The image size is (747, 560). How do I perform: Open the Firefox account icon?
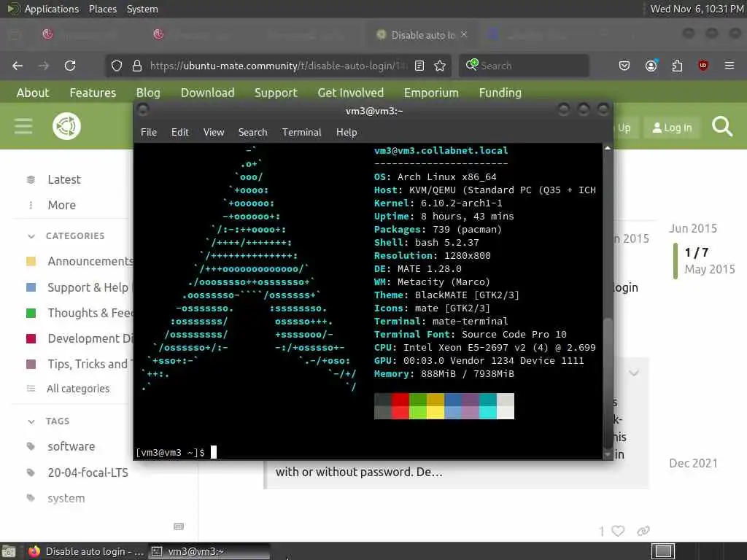(651, 66)
